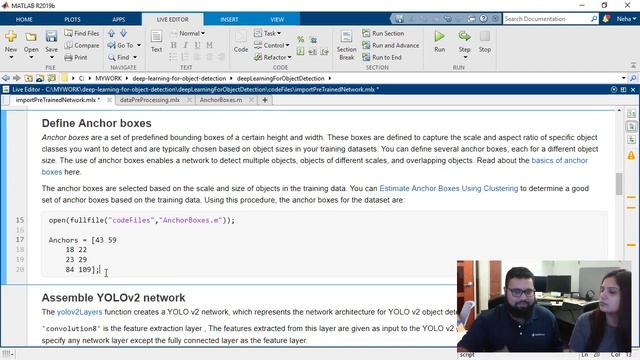
Task: Navigate up with the up arrow icon
Action: (x=111, y=33)
